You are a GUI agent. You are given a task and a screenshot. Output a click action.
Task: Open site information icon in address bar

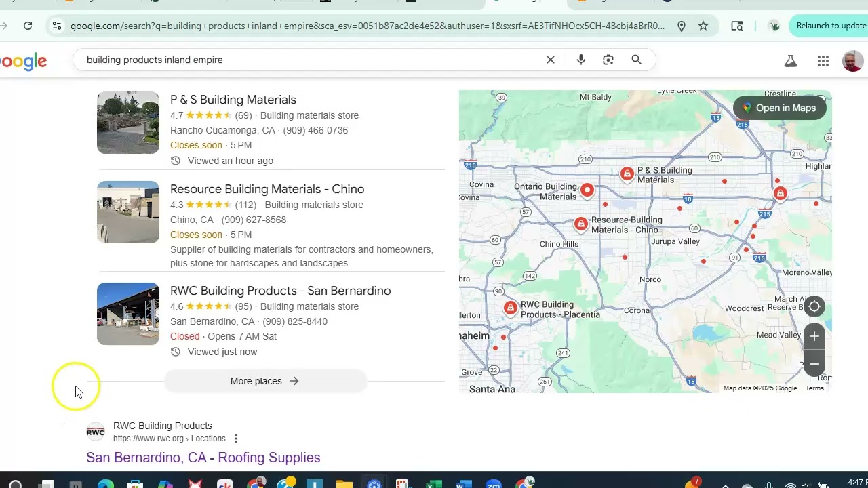pos(57,26)
